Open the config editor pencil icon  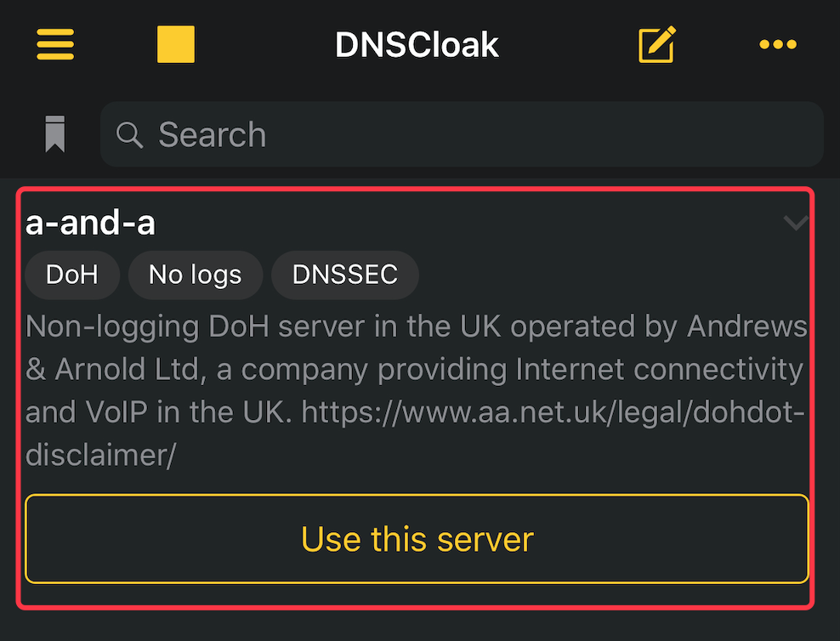coord(657,44)
